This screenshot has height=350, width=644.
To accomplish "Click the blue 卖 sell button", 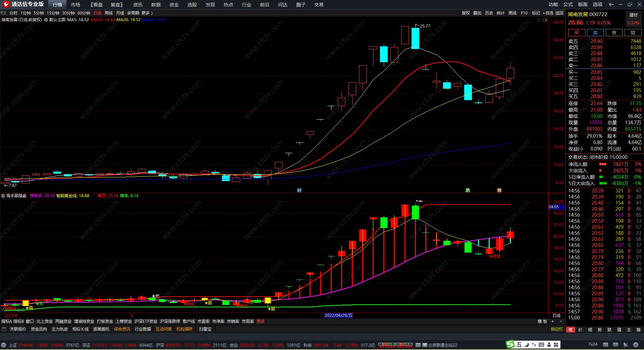I will pyautogui.click(x=595, y=33).
